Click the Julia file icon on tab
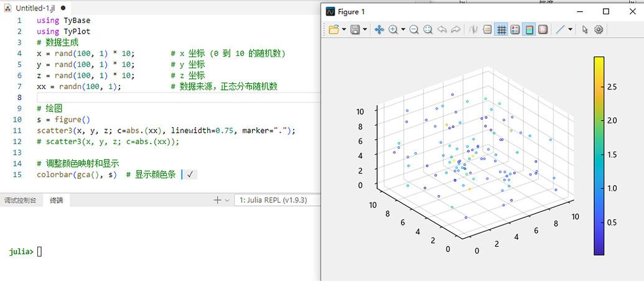Image resolution: width=644 pixels, height=282 pixels. pos(8,8)
